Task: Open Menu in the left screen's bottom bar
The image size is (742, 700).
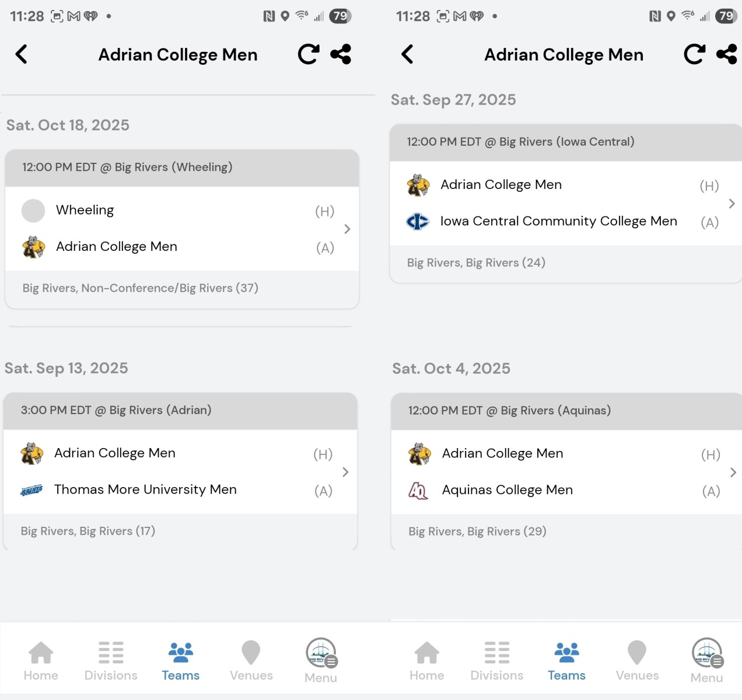Action: pyautogui.click(x=321, y=660)
